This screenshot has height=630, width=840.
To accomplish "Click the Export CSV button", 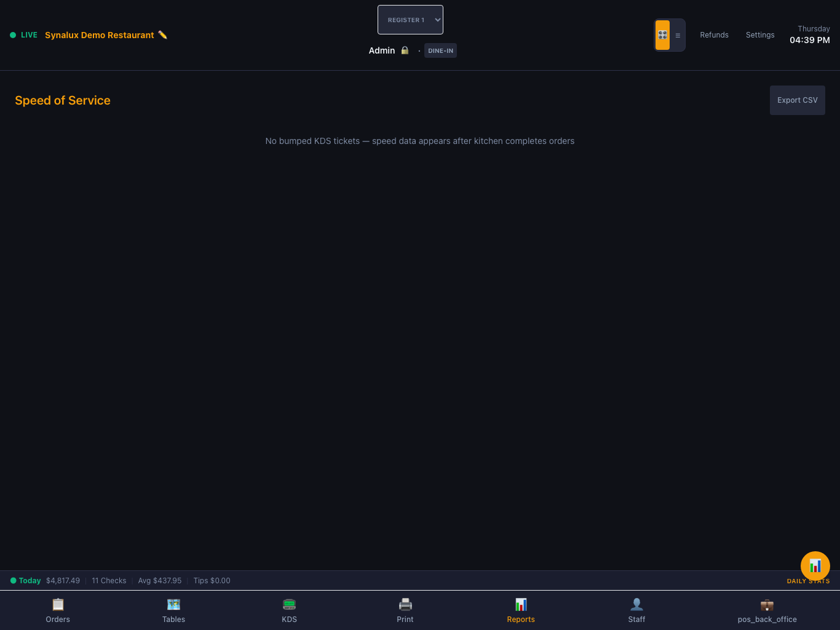I will [x=798, y=100].
